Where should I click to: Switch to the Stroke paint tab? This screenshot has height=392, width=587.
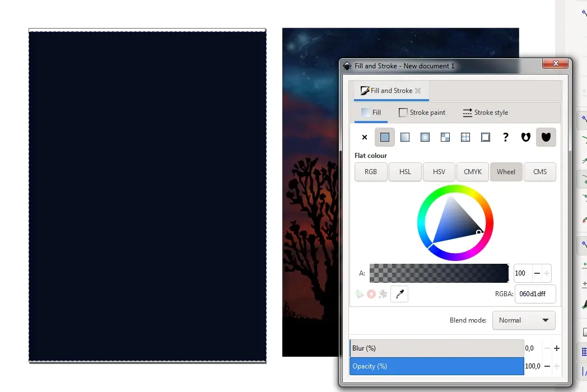422,113
